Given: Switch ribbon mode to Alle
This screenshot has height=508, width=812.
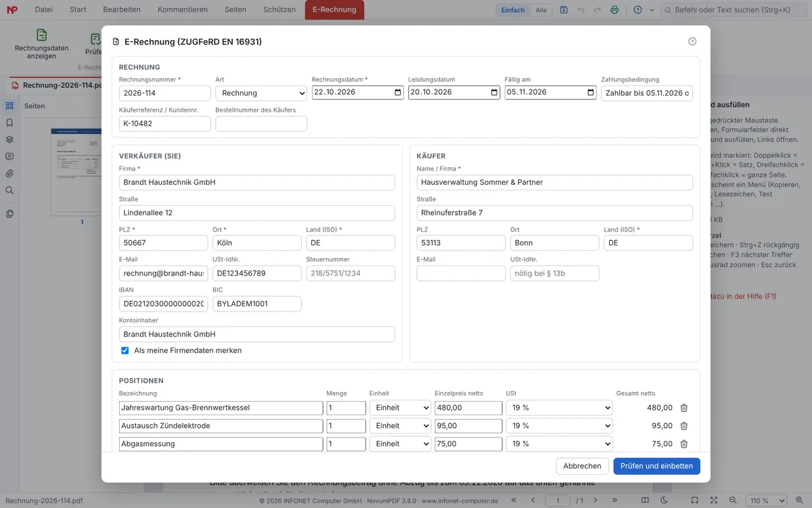Looking at the screenshot, I should [541, 10].
